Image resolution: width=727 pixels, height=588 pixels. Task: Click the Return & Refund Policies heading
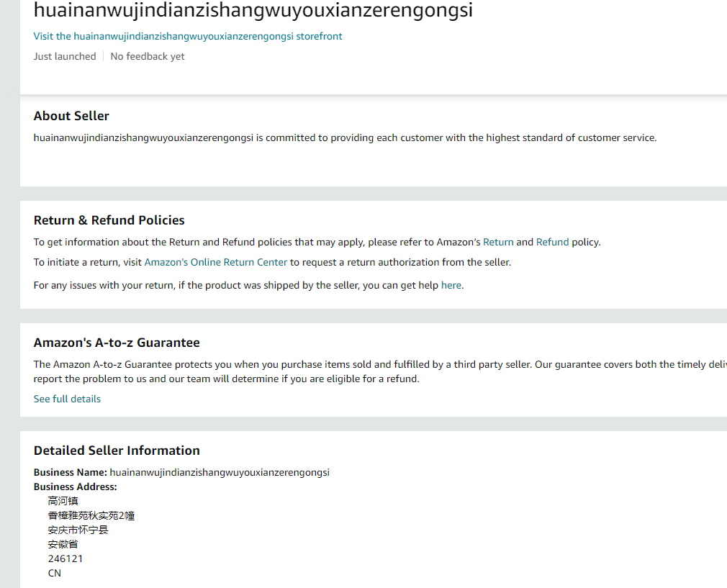109,220
